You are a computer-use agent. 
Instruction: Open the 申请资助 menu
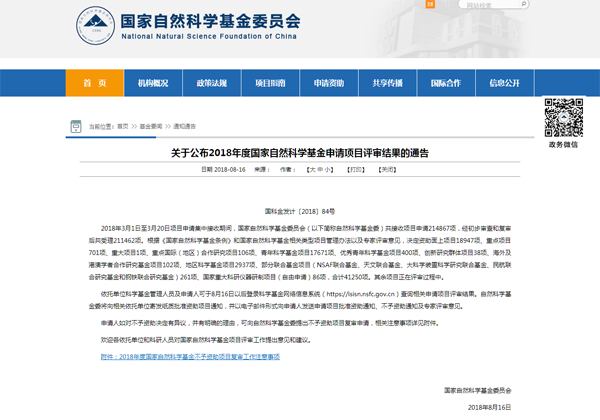point(329,83)
